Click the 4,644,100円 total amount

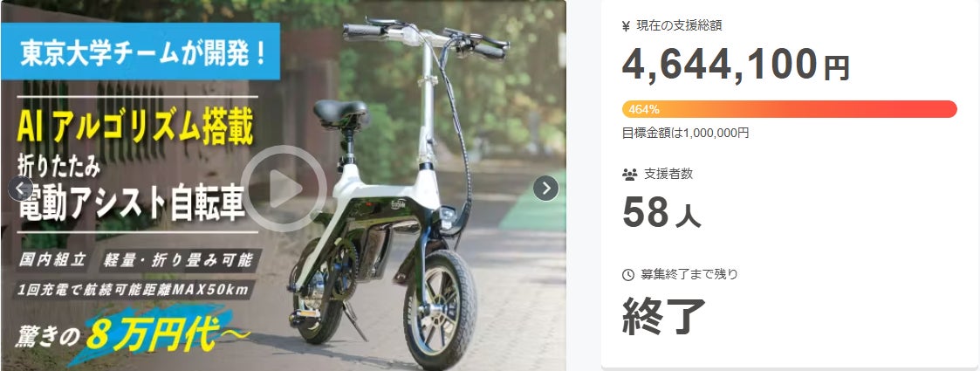click(x=736, y=66)
